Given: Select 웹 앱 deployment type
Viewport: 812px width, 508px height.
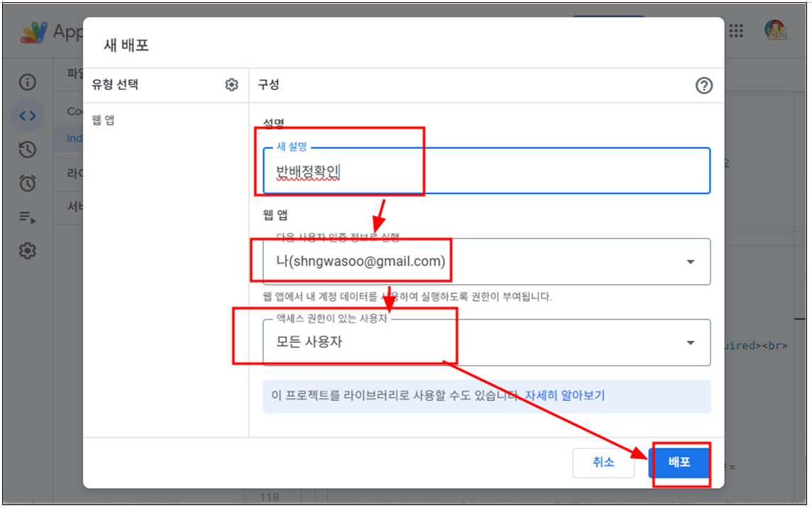Looking at the screenshot, I should [x=103, y=120].
